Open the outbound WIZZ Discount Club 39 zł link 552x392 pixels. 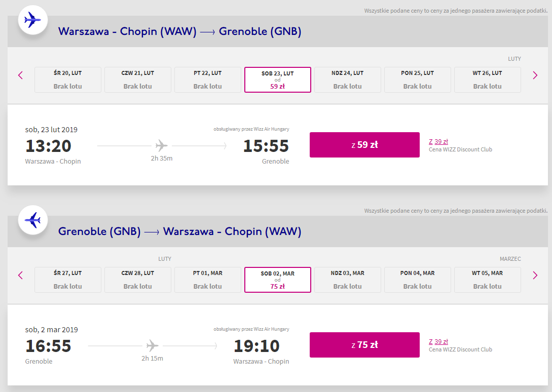438,142
